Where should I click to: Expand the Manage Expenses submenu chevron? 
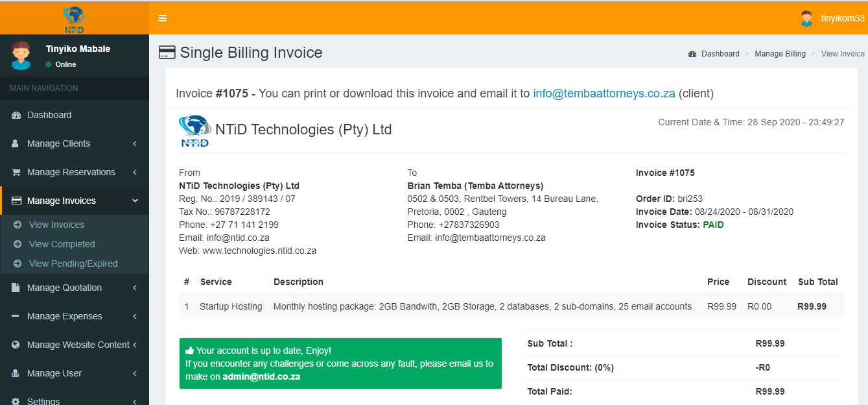pyautogui.click(x=135, y=316)
